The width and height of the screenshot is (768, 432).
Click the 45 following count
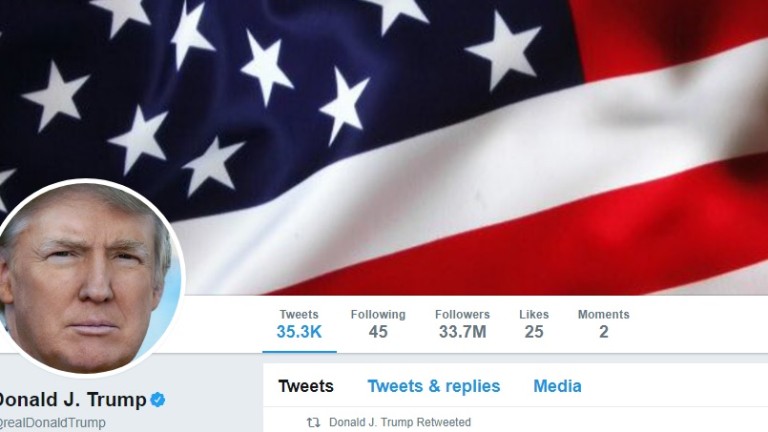coord(378,332)
